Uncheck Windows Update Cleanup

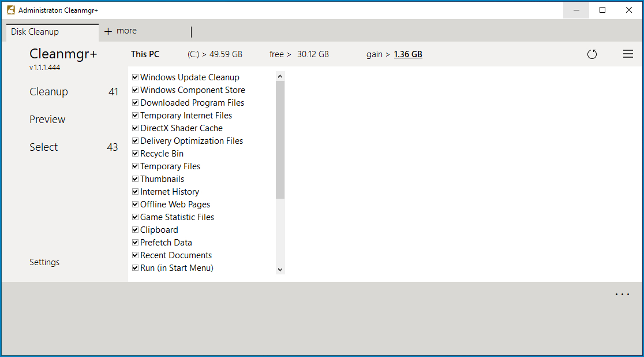pyautogui.click(x=135, y=77)
